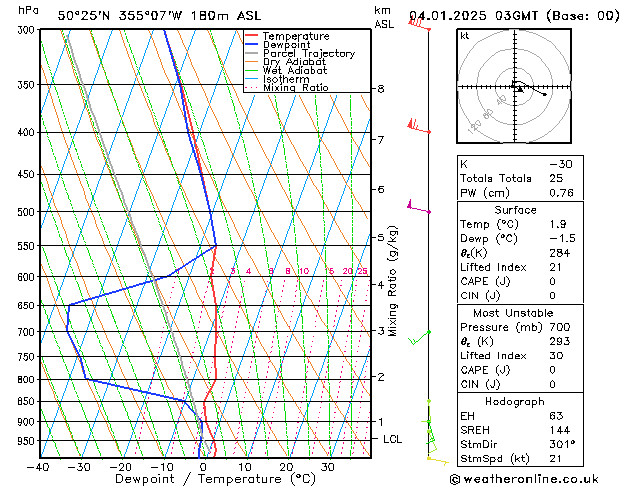Screen dimensions: 629x486
Task: Click the K index value -30
Action: [561, 164]
